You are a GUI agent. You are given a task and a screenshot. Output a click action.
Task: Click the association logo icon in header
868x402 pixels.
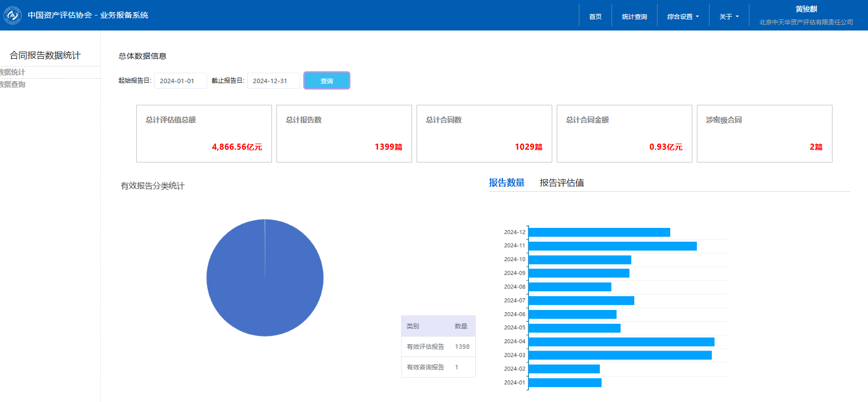(12, 16)
